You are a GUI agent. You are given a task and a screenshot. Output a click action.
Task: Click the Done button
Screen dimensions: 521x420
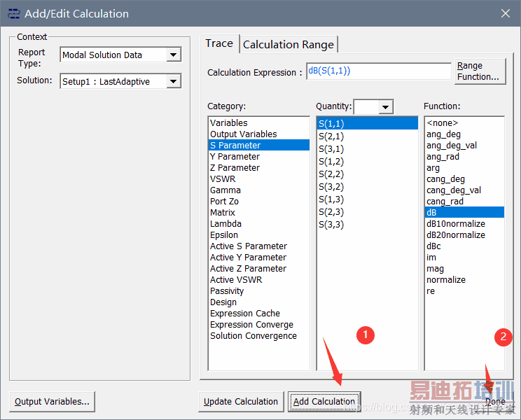click(495, 402)
